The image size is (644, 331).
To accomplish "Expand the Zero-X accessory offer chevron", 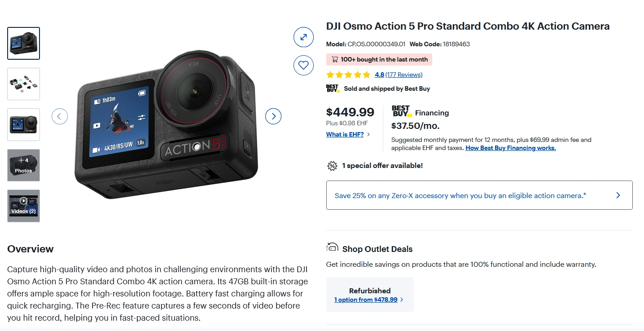I will (x=618, y=195).
